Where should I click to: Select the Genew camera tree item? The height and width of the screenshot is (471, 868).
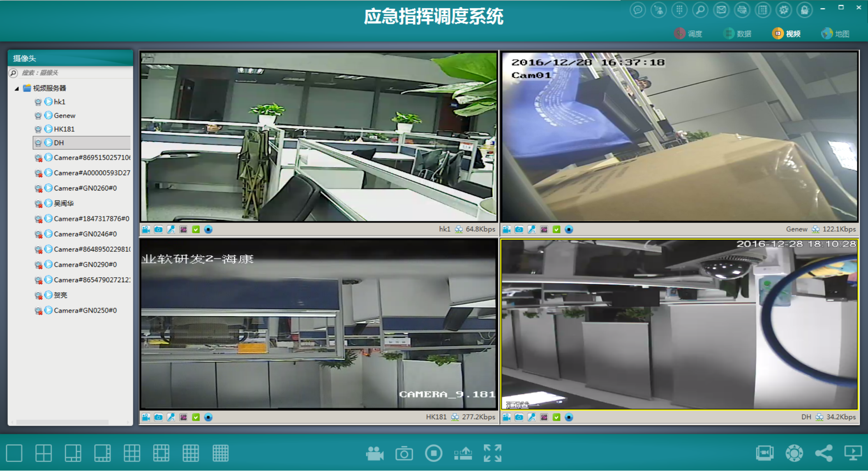click(65, 116)
